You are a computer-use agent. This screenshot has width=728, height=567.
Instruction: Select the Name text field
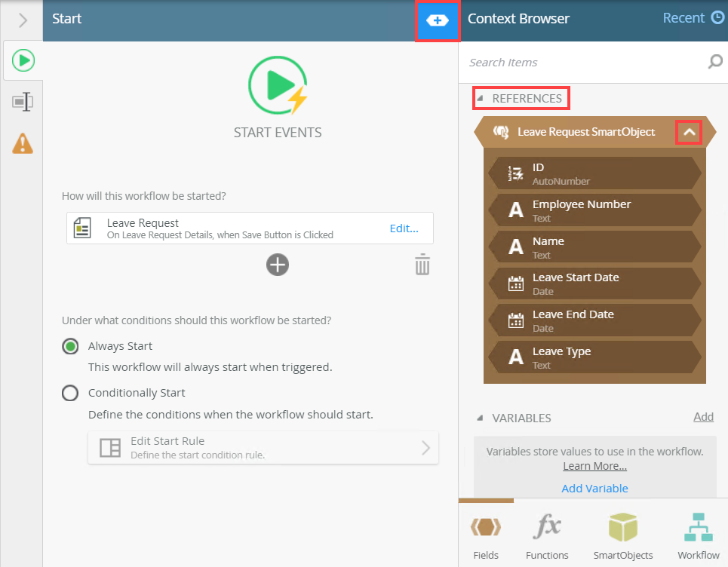click(594, 247)
